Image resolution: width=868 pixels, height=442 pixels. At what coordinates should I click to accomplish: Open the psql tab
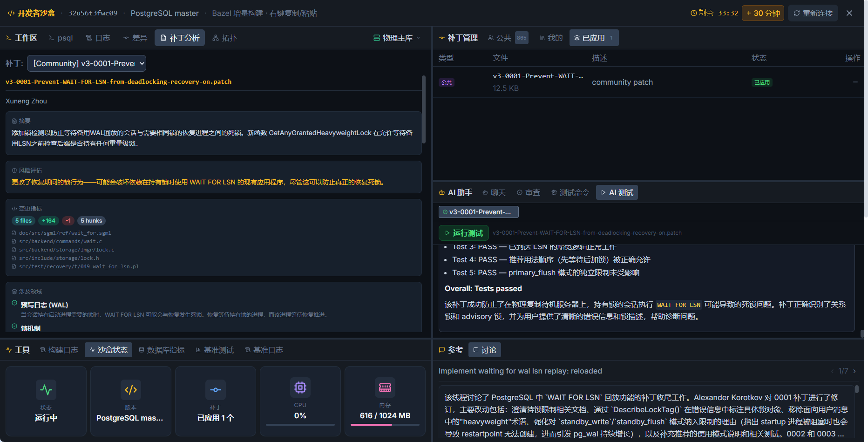61,38
